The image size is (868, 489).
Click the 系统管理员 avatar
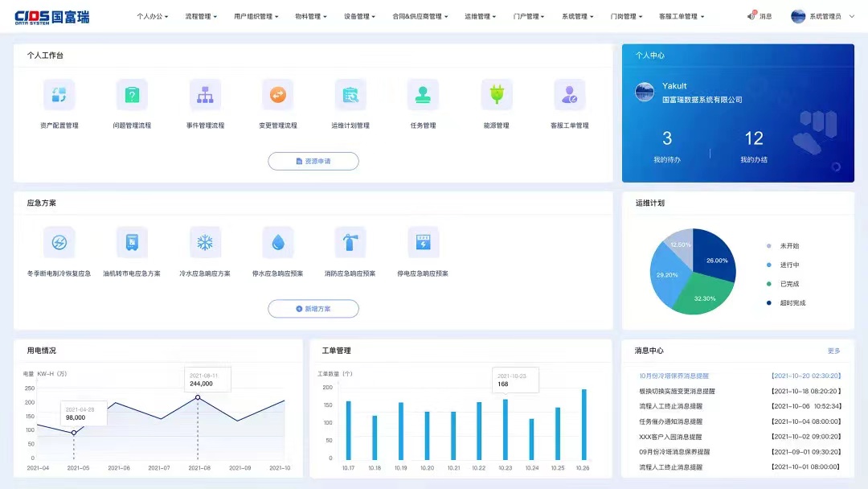[x=798, y=17]
